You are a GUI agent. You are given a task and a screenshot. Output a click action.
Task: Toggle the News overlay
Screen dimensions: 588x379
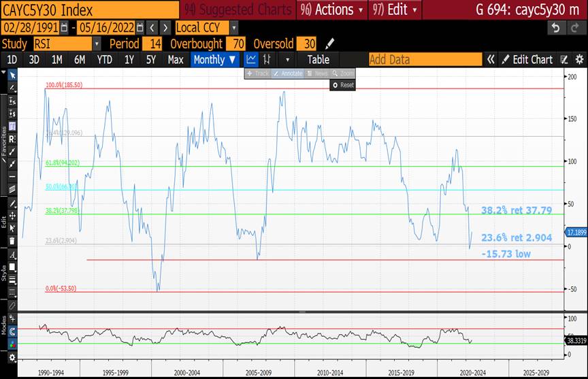pos(317,73)
